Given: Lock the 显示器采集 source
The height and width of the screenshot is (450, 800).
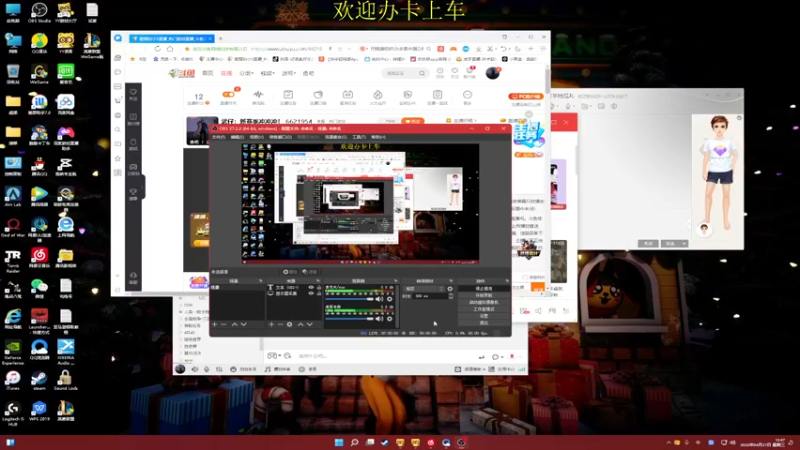Looking at the screenshot, I should point(319,294).
